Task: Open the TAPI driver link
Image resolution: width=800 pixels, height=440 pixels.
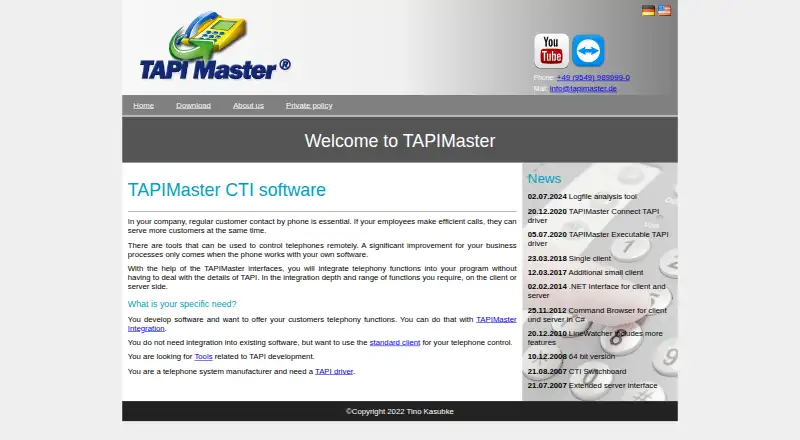Action: 334,371
